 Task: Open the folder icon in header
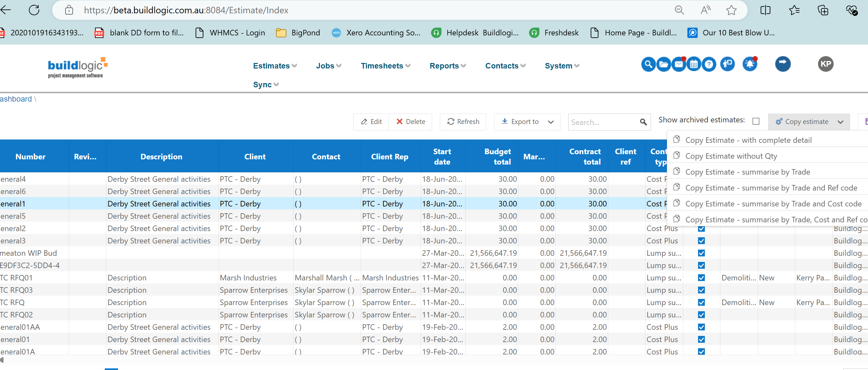(x=663, y=64)
